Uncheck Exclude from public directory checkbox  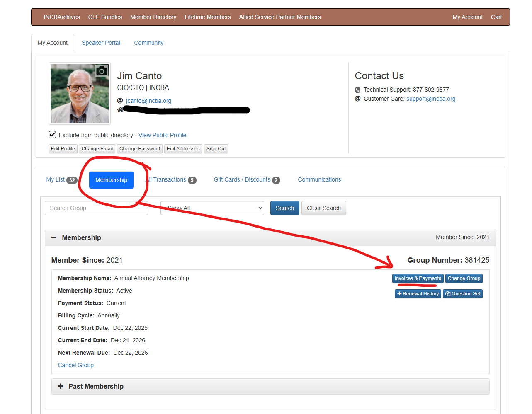52,135
